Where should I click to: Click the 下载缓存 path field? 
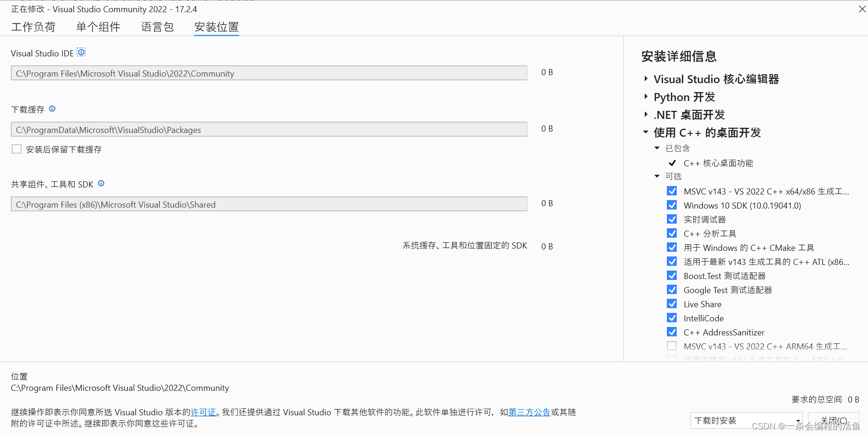[x=269, y=130]
